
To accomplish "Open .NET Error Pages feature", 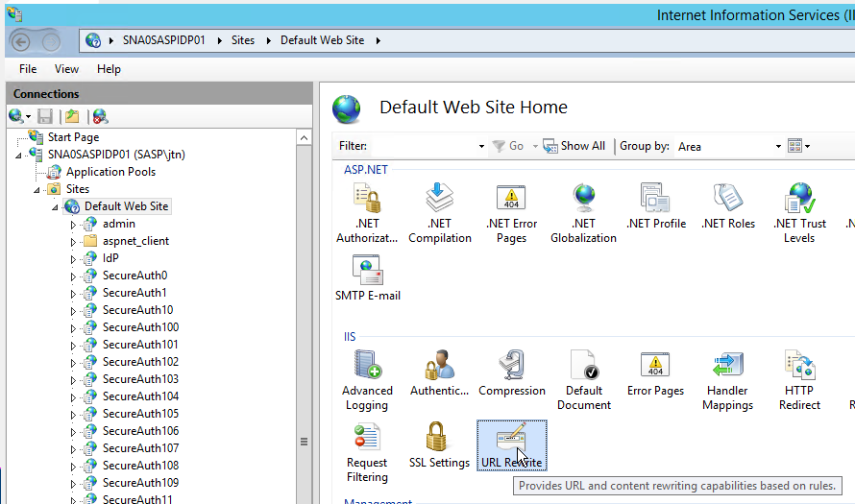I will 511,213.
